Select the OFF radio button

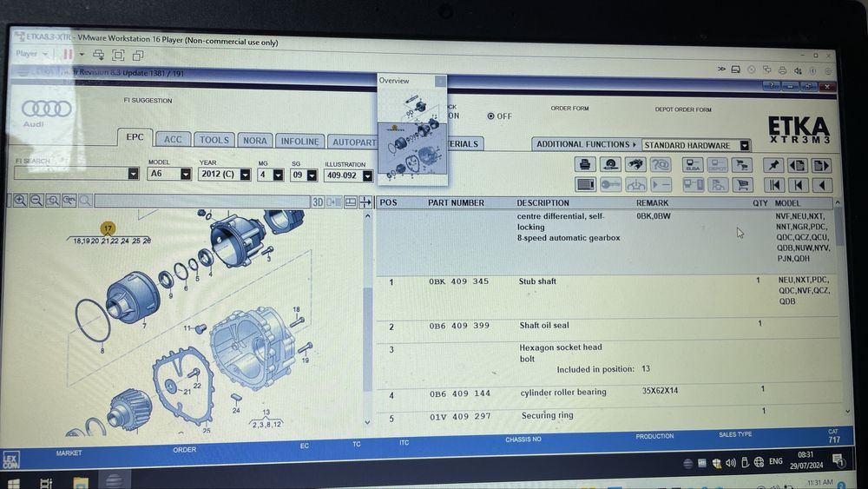pos(490,116)
